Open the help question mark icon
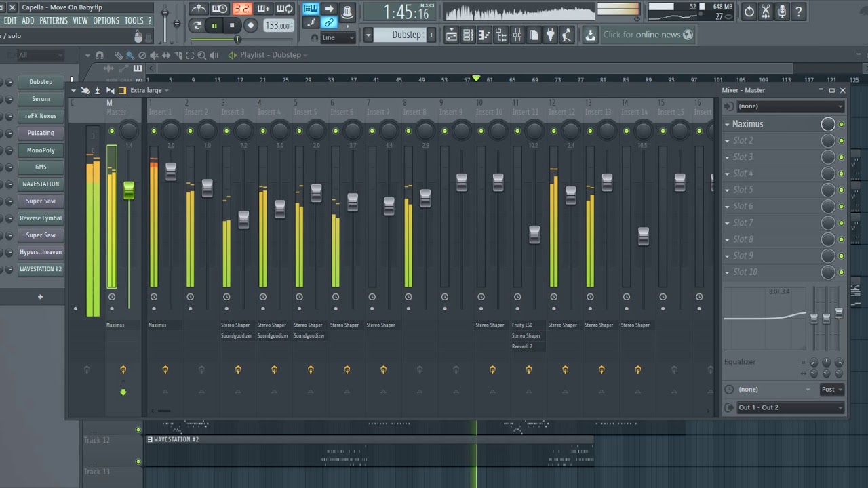 click(799, 12)
